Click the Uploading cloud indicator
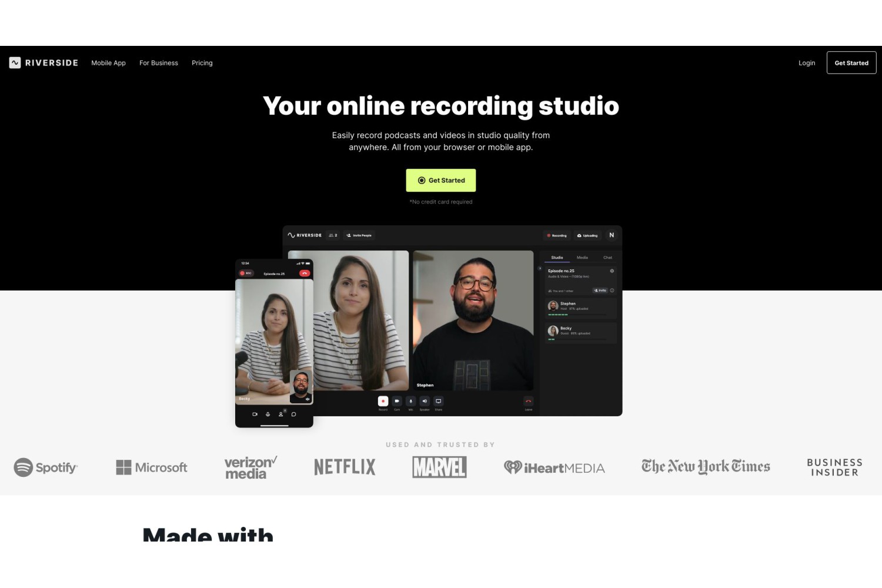Image resolution: width=882 pixels, height=588 pixels. tap(587, 235)
